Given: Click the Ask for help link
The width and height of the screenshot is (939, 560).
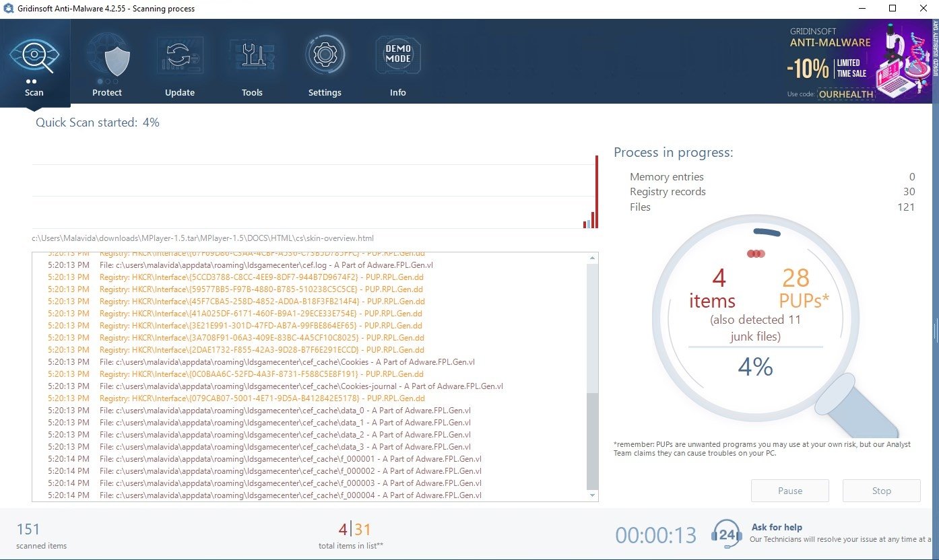Looking at the screenshot, I should [x=777, y=527].
